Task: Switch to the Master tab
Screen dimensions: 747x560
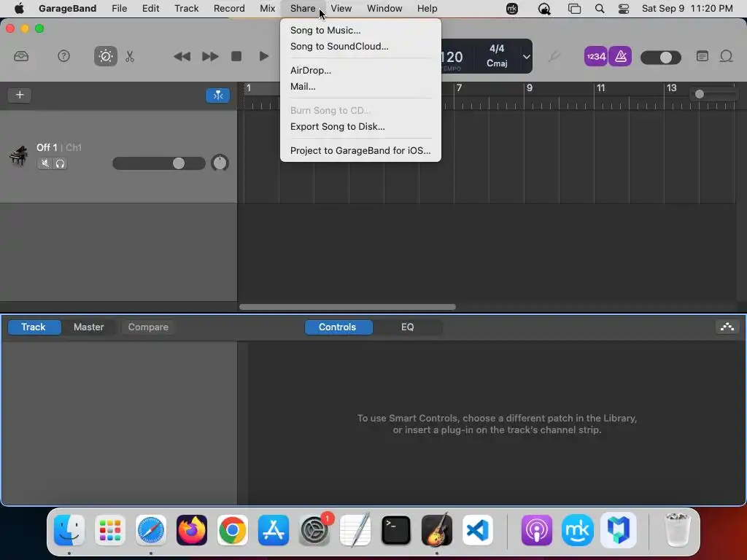Action: pos(88,327)
